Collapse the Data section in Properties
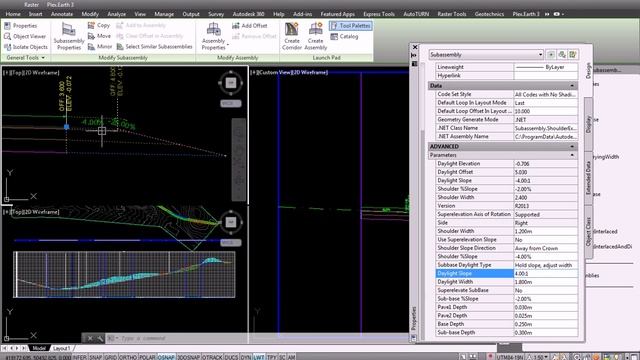Viewport: 640px width, 360px height. [572, 86]
